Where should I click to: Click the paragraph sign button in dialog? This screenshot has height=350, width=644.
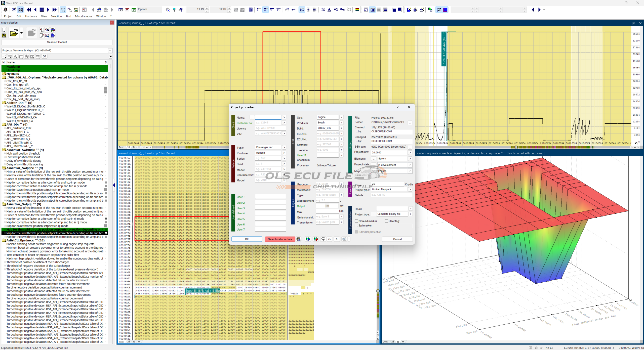click(x=337, y=239)
